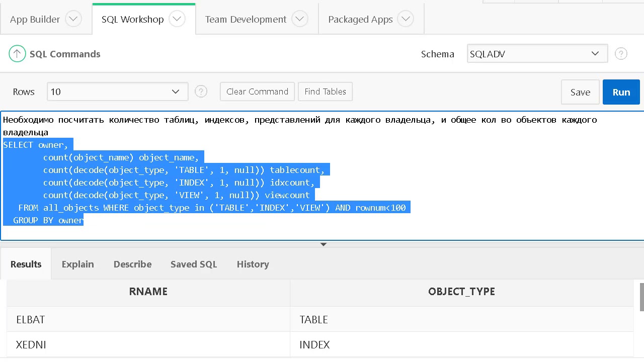Switch to the Results tab
The height and width of the screenshot is (362, 644).
point(26,264)
